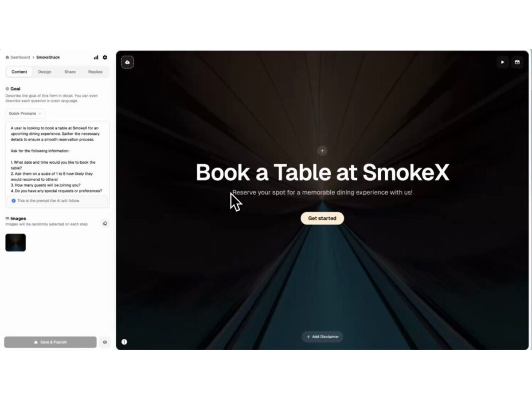Click the Book a Table at SmokeX heading
This screenshot has height=399, width=532.
[322, 172]
